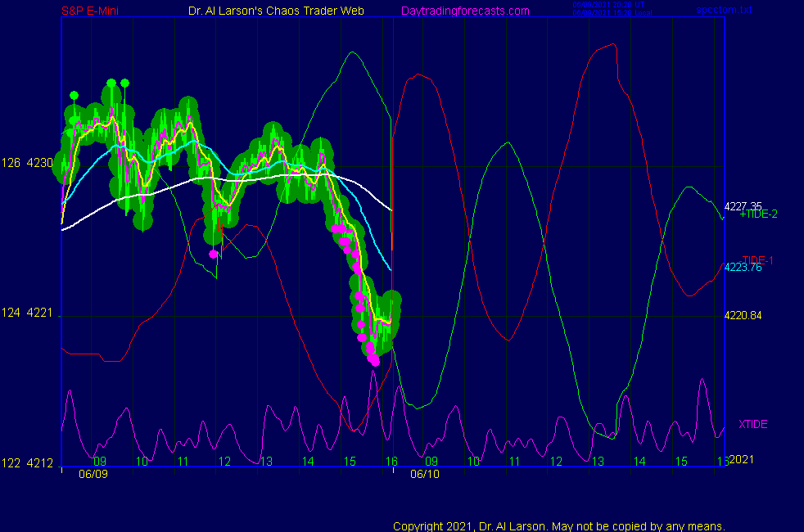Click hour label 12 of the 06/10 session
The width and height of the screenshot is (804, 532).
click(x=557, y=462)
